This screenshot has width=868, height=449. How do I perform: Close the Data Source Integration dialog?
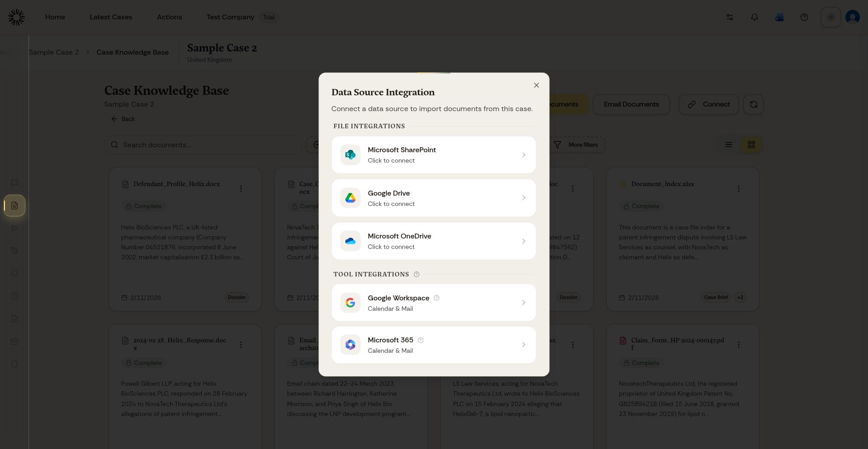536,85
